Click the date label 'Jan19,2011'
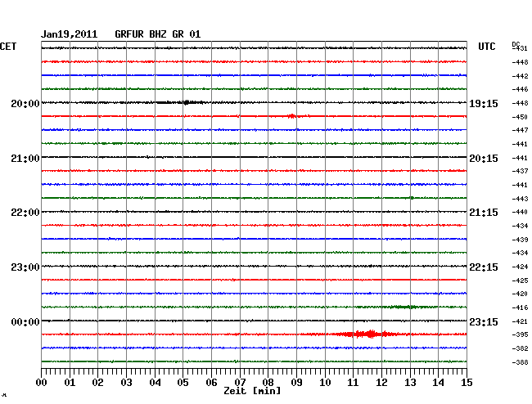 pyautogui.click(x=70, y=34)
